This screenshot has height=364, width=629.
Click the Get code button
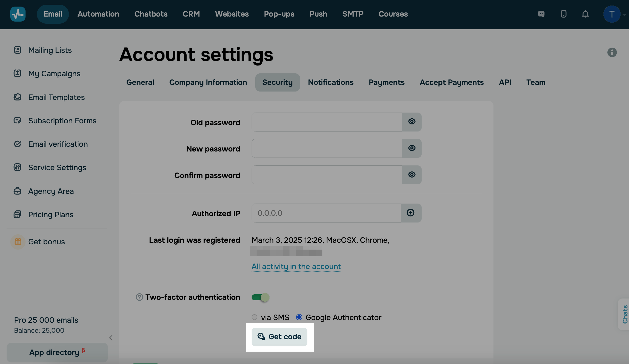point(279,337)
